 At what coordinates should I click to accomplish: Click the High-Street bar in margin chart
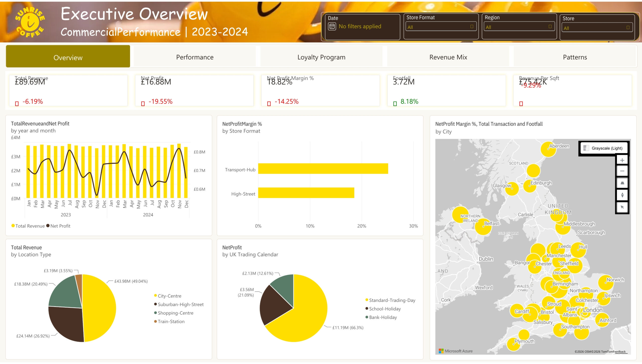(306, 193)
